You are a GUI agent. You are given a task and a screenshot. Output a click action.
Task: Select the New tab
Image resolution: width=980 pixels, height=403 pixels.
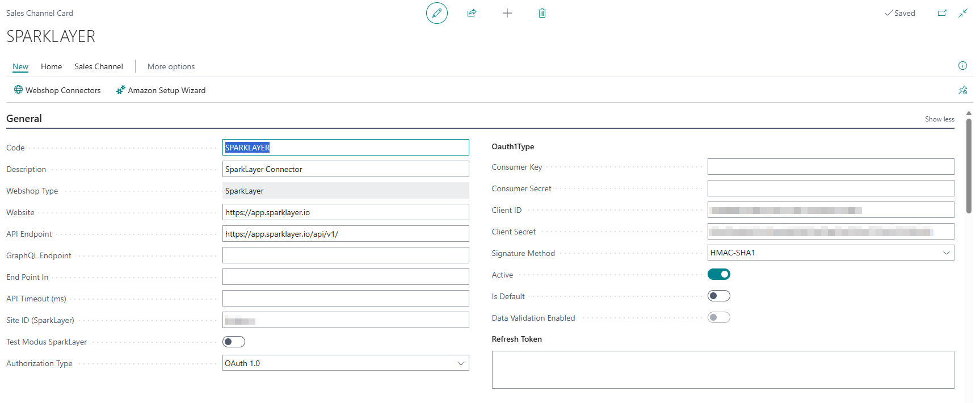[x=20, y=66]
